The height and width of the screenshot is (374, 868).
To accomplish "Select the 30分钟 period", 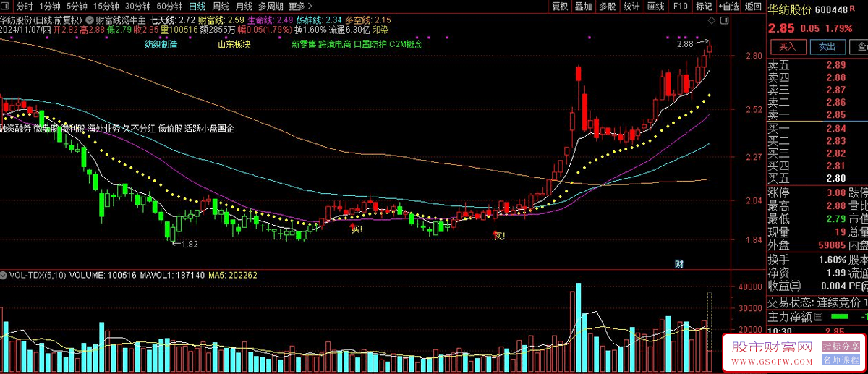I will 137,6.
